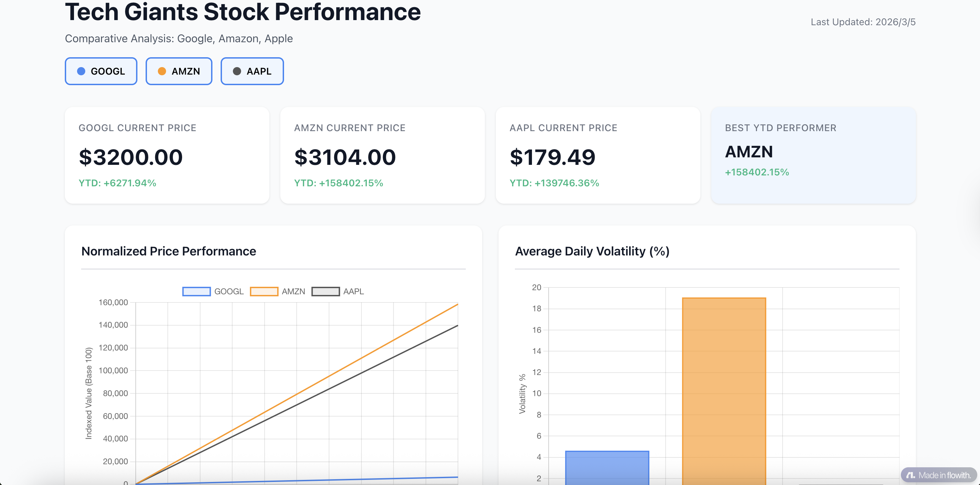Toggle the AAPL stock filter pill
This screenshot has height=485, width=980.
[252, 71]
